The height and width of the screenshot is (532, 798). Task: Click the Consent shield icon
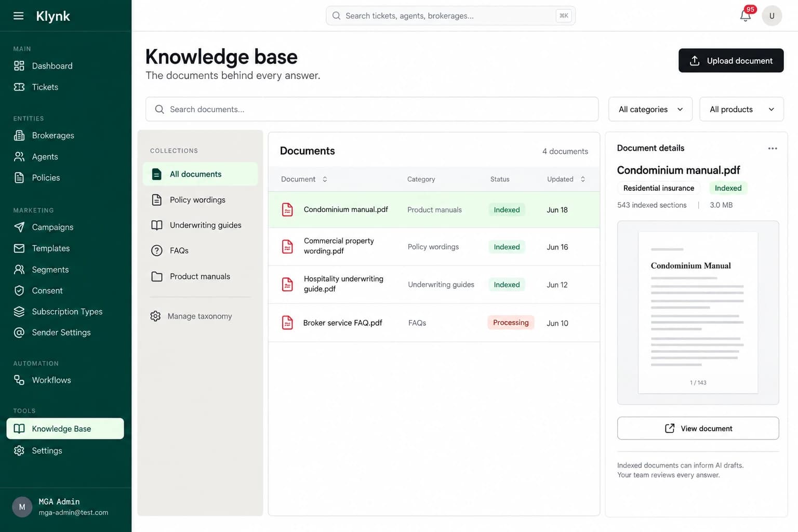19,290
